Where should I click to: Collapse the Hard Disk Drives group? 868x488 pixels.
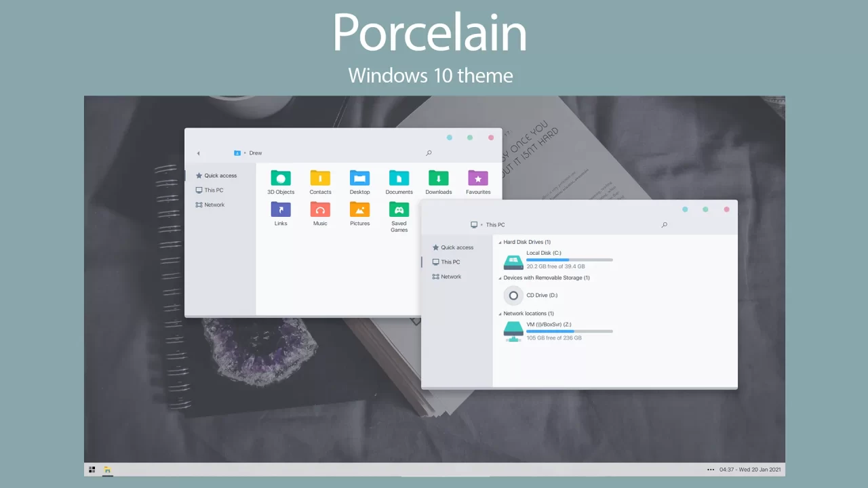pos(500,243)
